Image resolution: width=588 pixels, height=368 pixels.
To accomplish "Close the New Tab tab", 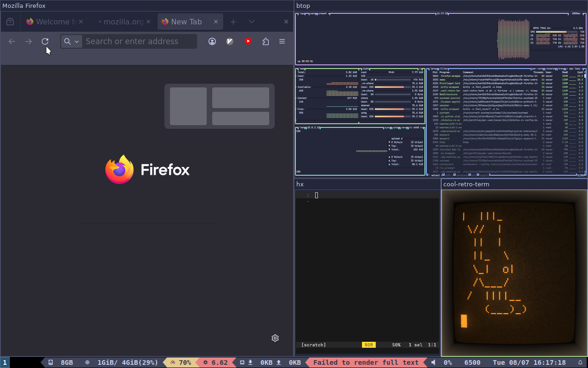I will pyautogui.click(x=216, y=22).
